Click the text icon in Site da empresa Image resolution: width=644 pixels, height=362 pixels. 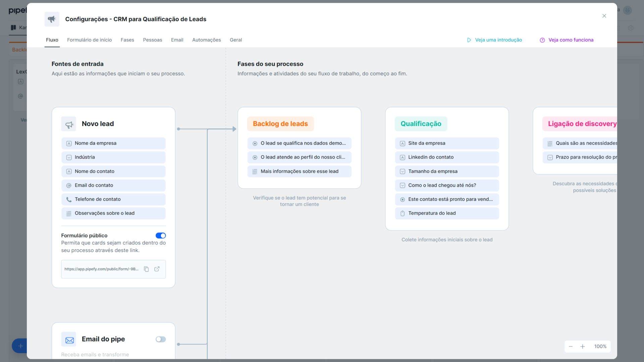tap(402, 143)
